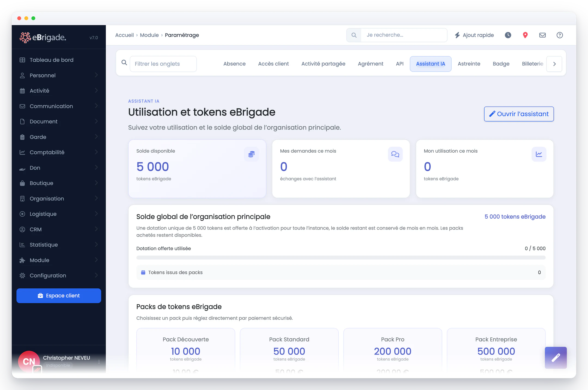
Task: Expand the Document menu chevron
Action: [x=96, y=121]
